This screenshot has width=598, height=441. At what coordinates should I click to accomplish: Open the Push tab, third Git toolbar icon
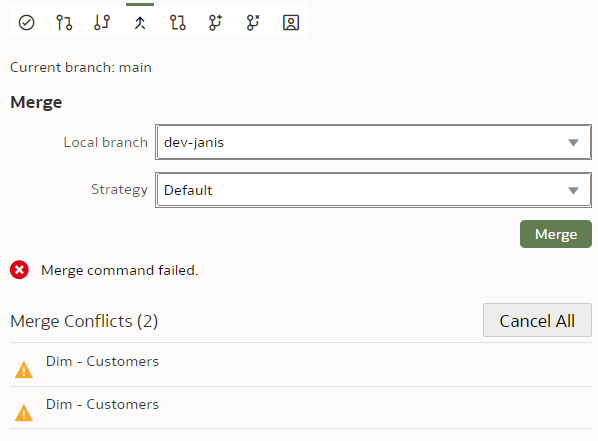point(102,23)
